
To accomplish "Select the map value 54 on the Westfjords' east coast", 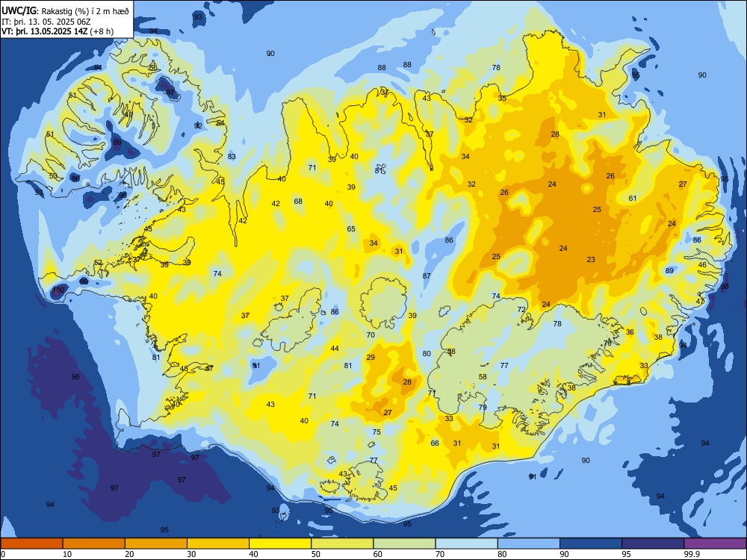I will (x=220, y=123).
